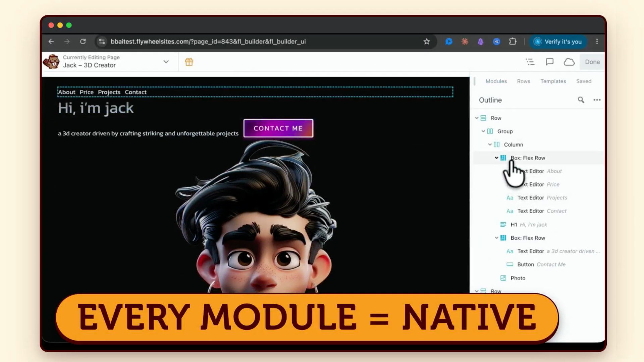Collapse the Group node in the outline

click(483, 131)
